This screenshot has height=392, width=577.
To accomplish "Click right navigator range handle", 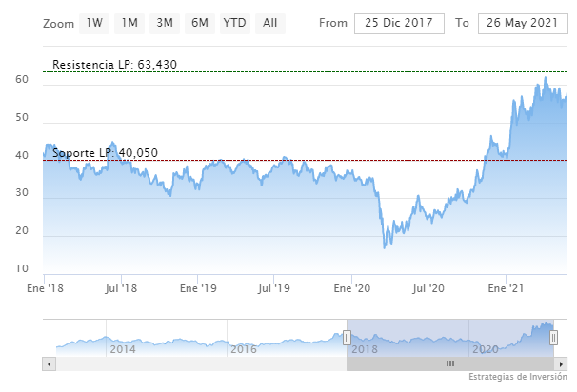I will click(x=554, y=338).
